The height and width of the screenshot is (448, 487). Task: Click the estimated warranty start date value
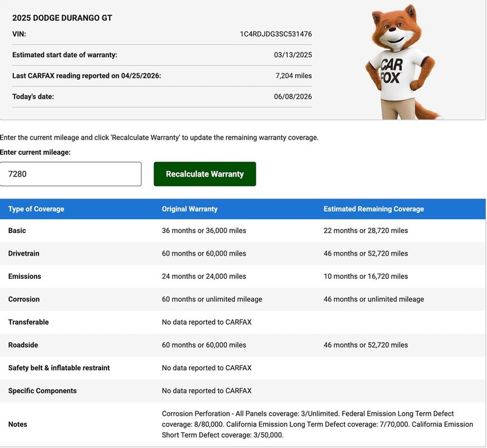[293, 55]
